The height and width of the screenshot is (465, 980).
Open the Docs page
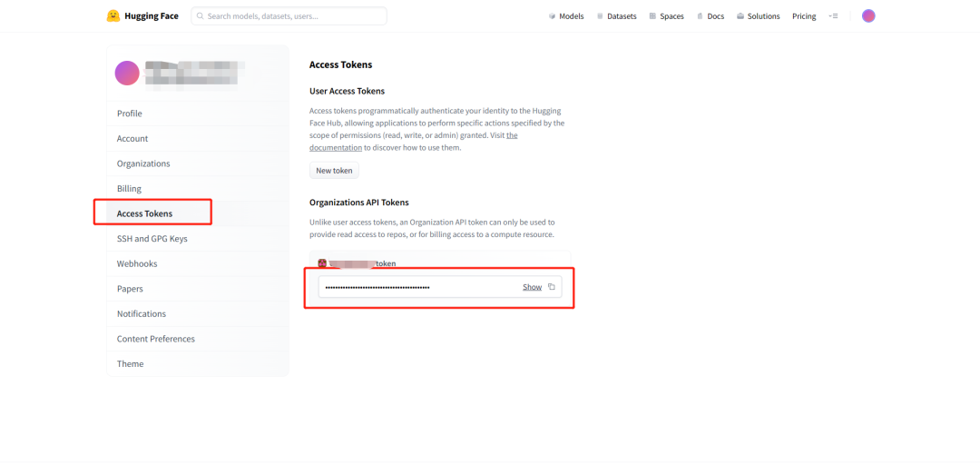[710, 16]
